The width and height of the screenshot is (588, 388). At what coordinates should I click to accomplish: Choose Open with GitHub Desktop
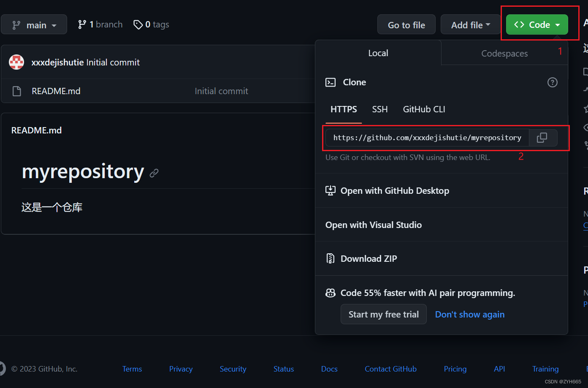coord(442,190)
